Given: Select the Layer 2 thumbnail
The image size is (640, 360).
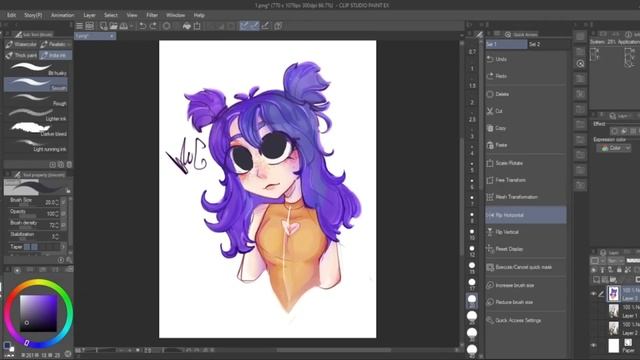Looking at the screenshot, I should point(613,328).
